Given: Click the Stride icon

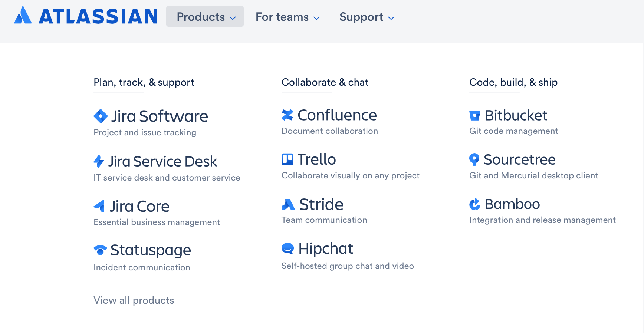Looking at the screenshot, I should (x=288, y=204).
